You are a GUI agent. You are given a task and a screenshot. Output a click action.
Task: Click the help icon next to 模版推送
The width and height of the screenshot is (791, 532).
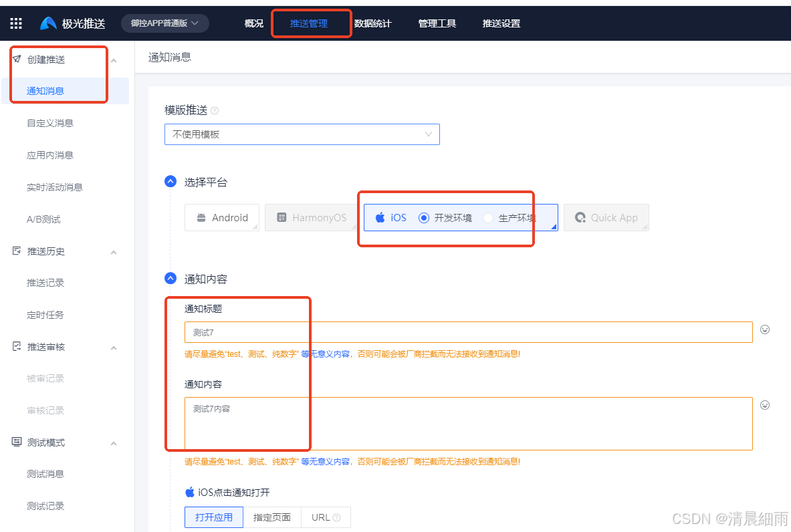coord(215,110)
